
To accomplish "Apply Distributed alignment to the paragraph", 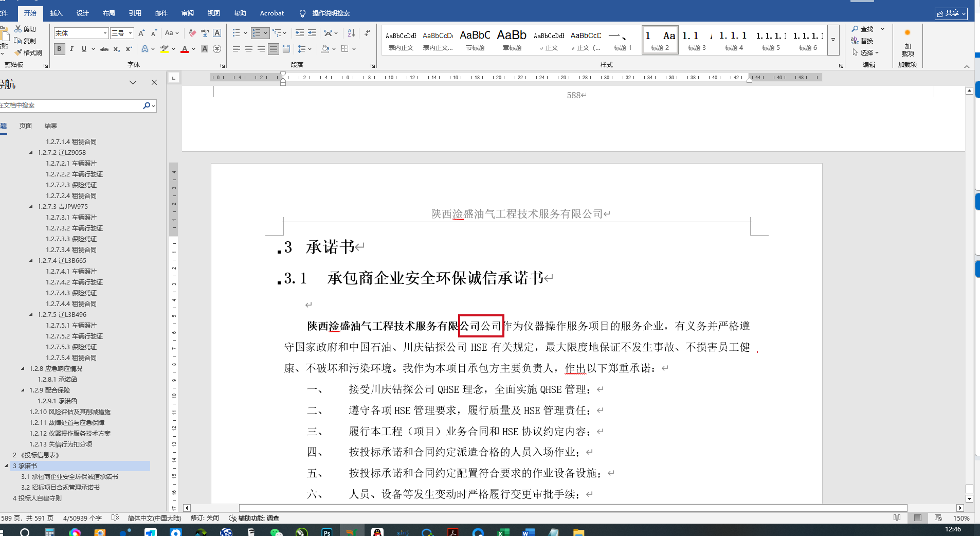I will pyautogui.click(x=286, y=49).
